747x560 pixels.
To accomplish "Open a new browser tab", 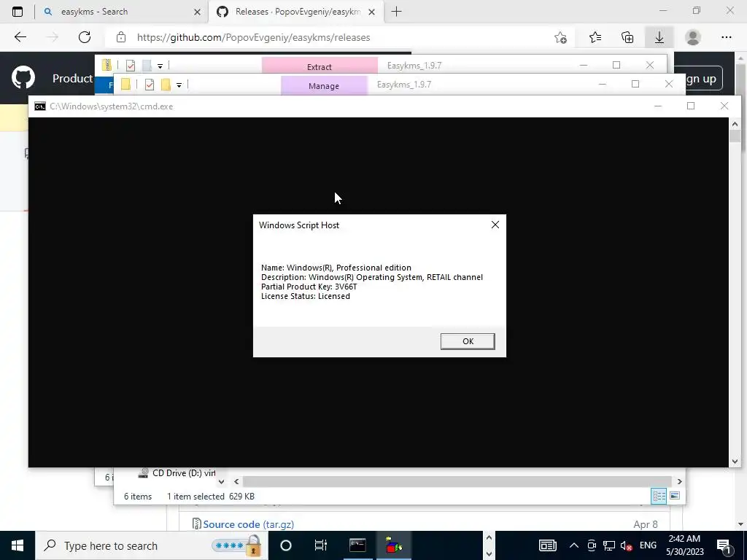I will point(396,12).
